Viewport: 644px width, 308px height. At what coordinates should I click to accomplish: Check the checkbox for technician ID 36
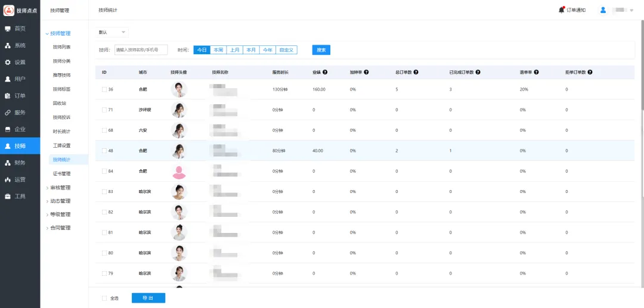click(104, 89)
